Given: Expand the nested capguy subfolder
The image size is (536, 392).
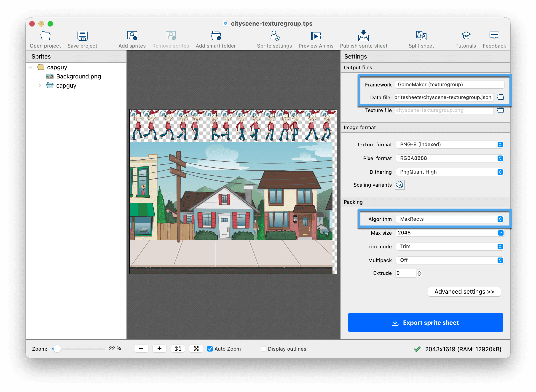Looking at the screenshot, I should [40, 86].
